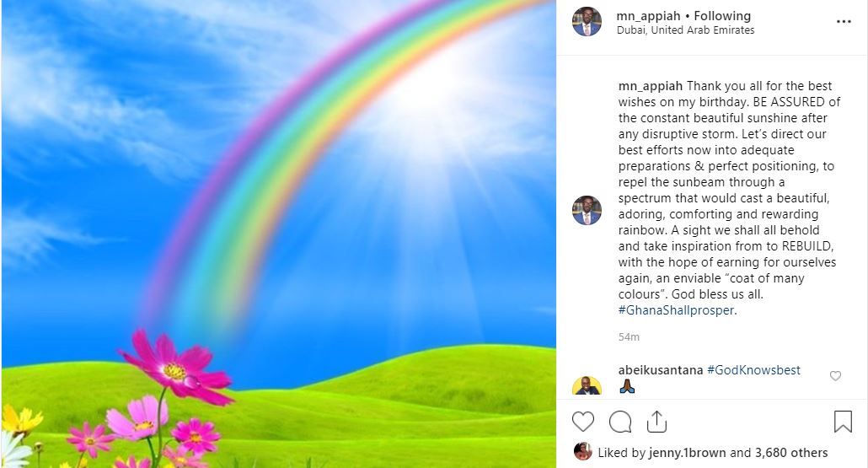Open the #GhanaShallprosper hashtag
The height and width of the screenshot is (468, 868).
click(x=676, y=310)
